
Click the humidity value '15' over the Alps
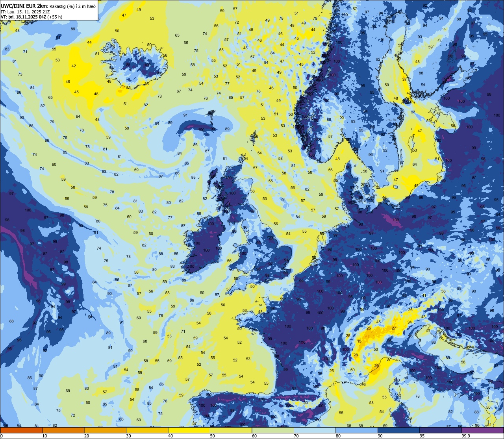[x=359, y=341]
